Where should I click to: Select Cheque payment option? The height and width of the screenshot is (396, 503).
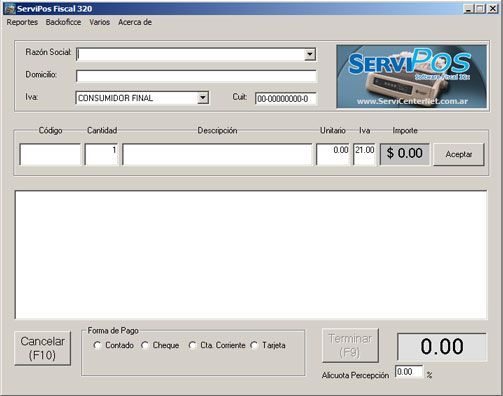[160, 345]
